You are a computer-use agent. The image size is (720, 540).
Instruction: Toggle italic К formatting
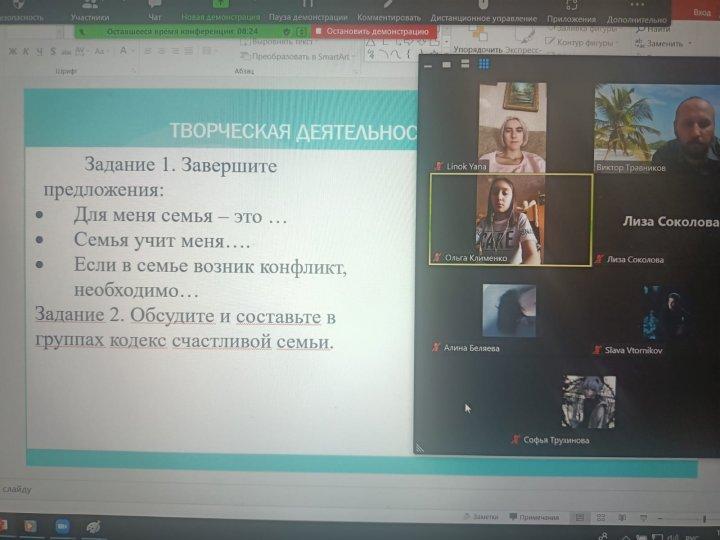pos(26,51)
